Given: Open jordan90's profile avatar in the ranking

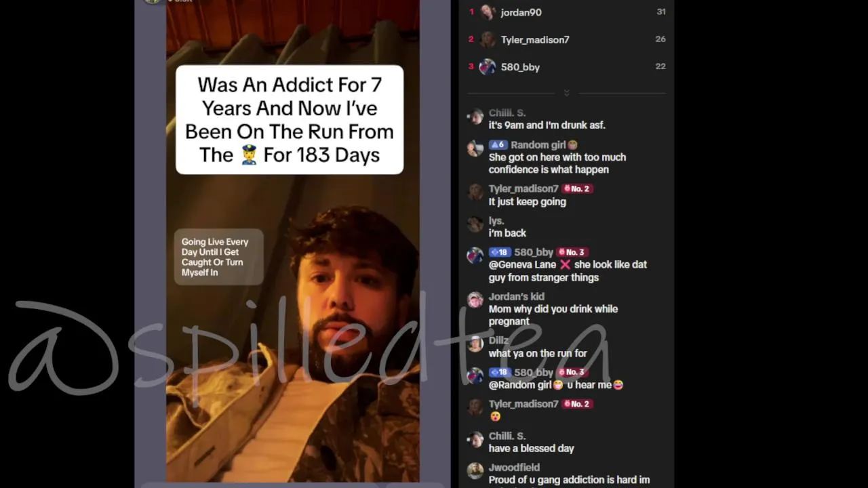Looking at the screenshot, I should (488, 12).
